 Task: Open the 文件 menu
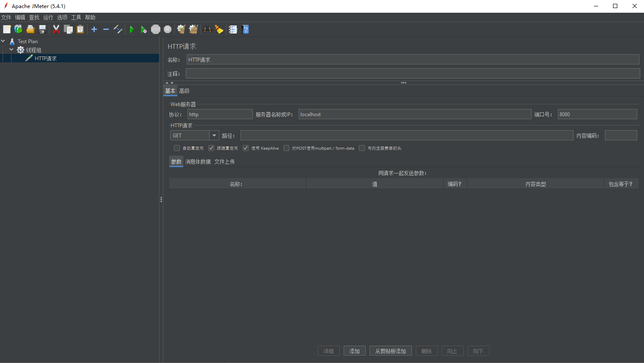coord(6,17)
